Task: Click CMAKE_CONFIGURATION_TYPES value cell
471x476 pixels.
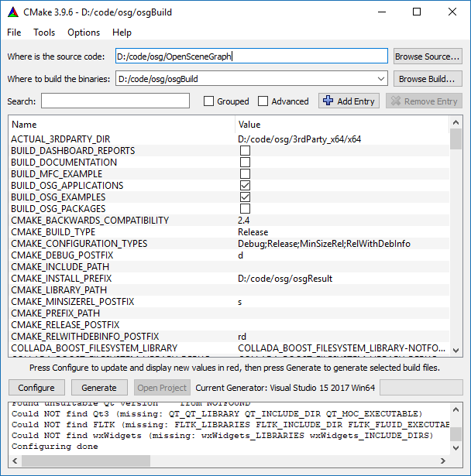Action: [324, 244]
